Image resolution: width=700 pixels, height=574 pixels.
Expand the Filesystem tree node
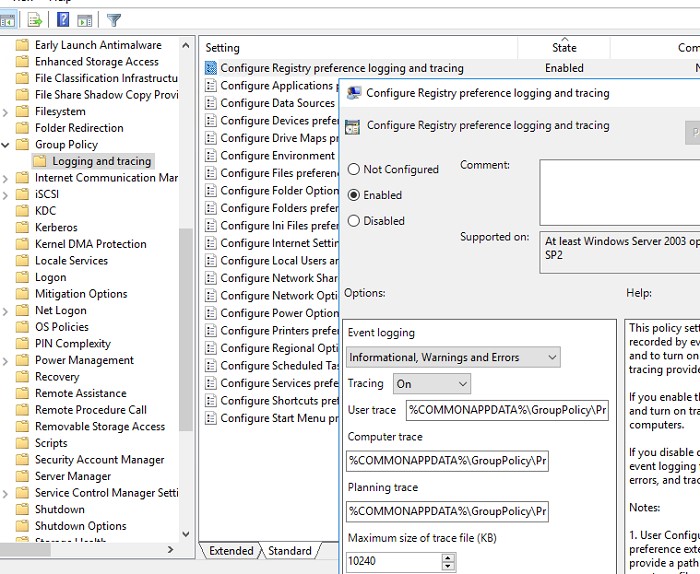click(5, 112)
